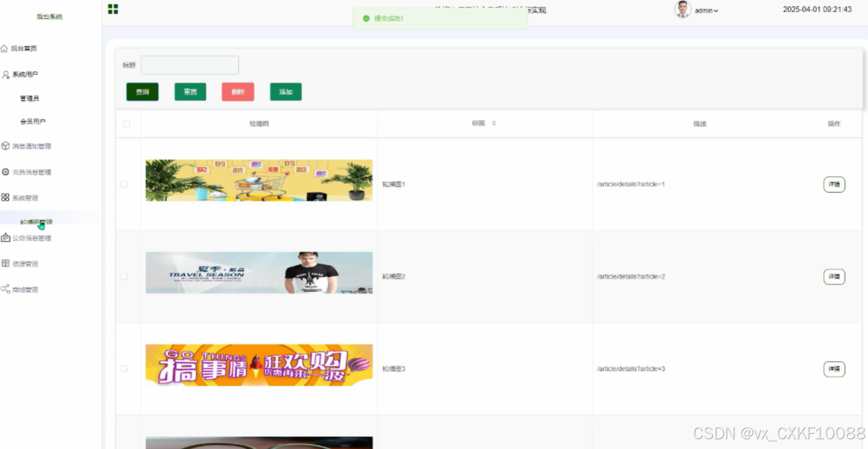Screen dimensions: 868x449
Task: Click the 轮播图1 title cell
Action: (x=394, y=184)
